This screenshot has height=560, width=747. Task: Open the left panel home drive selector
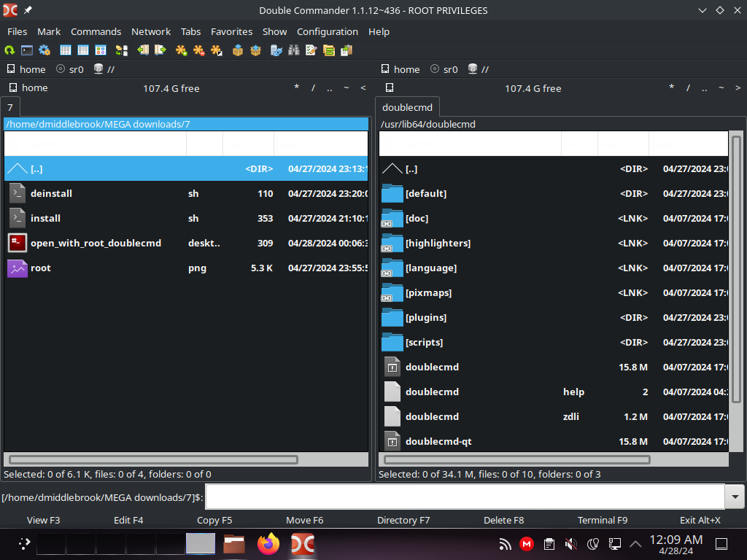coord(28,87)
